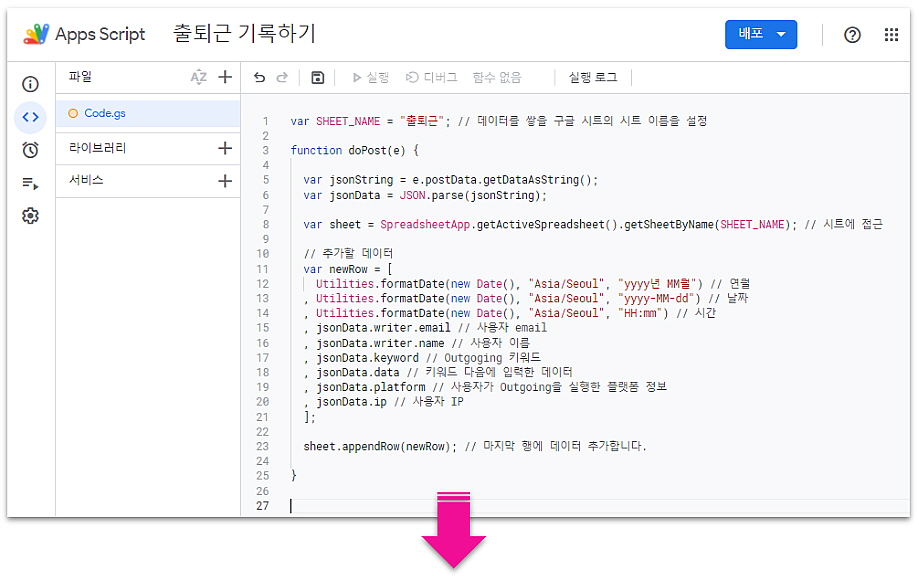Open the 함수 없음 function selector

[x=497, y=78]
